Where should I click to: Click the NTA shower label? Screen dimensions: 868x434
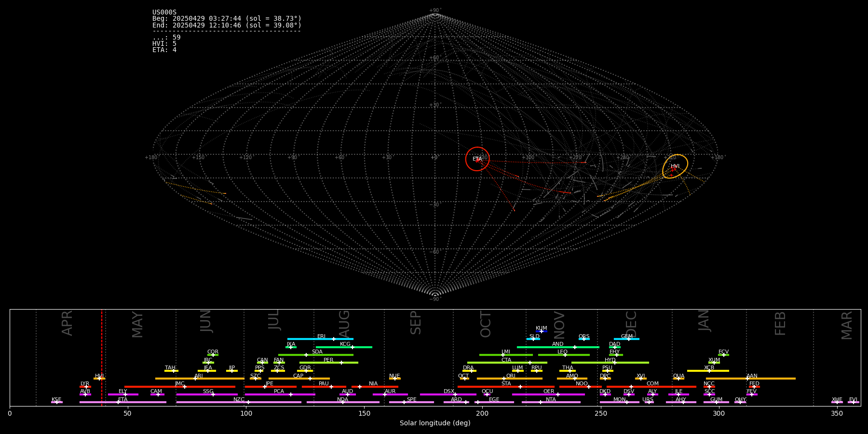pos(551,399)
